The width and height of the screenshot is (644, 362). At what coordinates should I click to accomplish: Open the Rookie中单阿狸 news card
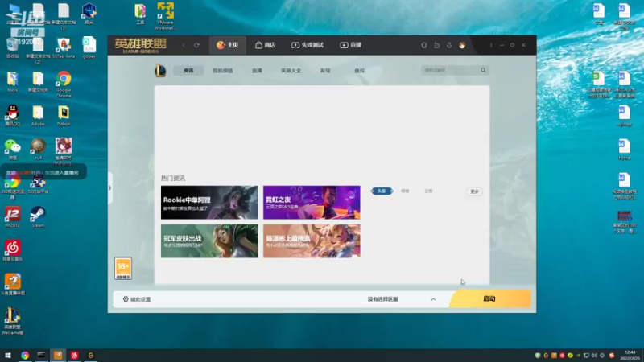point(209,203)
